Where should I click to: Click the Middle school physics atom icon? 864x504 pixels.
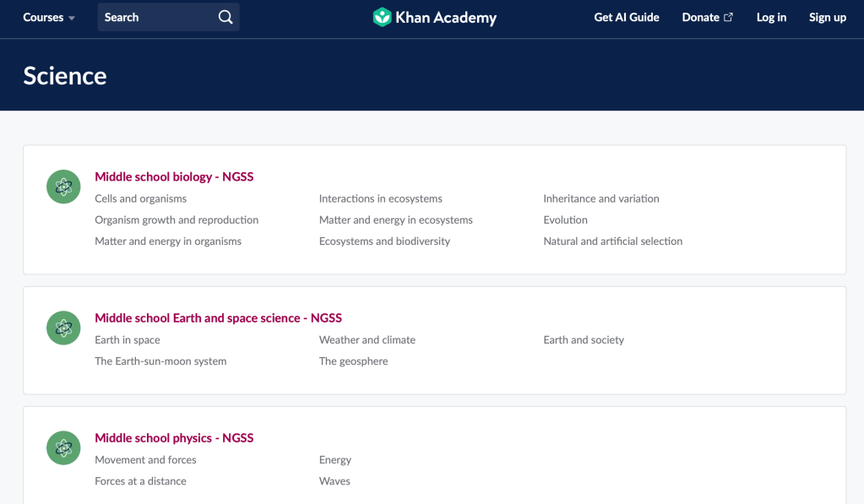[x=63, y=447]
